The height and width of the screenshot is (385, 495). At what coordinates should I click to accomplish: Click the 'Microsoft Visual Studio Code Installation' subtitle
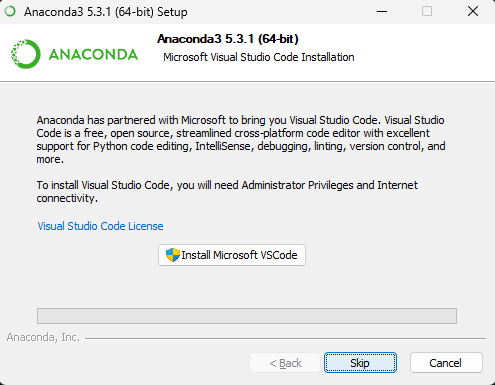pyautogui.click(x=259, y=57)
